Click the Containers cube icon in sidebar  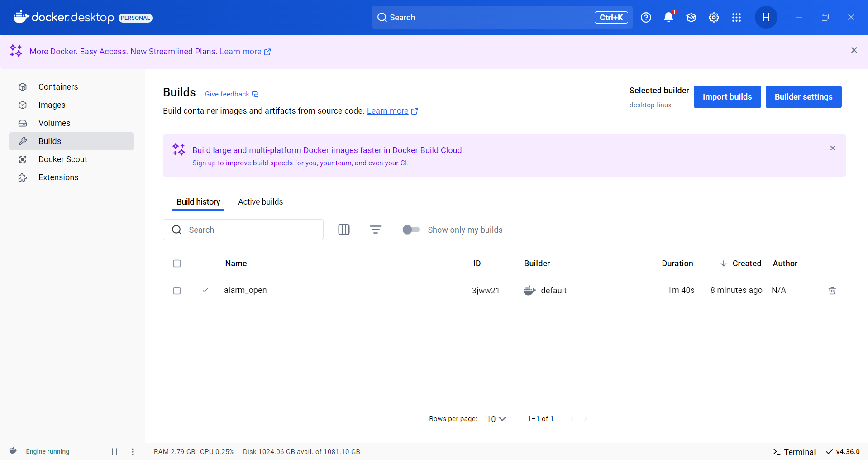coord(23,87)
